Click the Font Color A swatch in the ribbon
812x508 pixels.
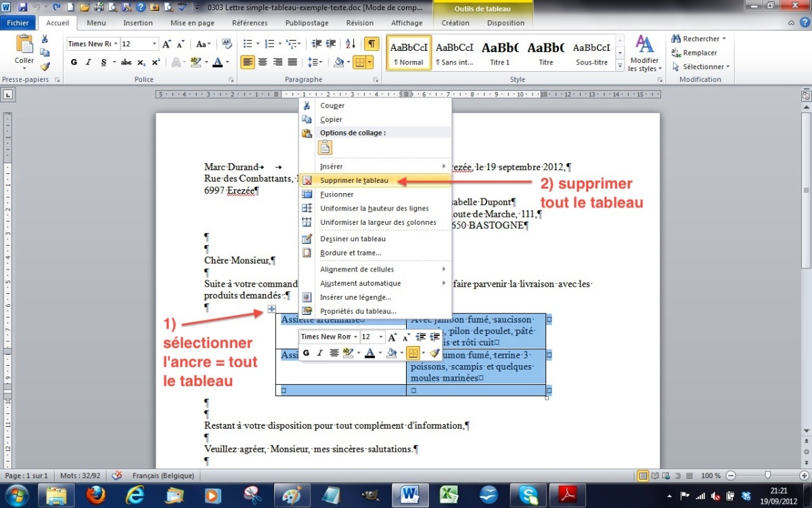217,62
